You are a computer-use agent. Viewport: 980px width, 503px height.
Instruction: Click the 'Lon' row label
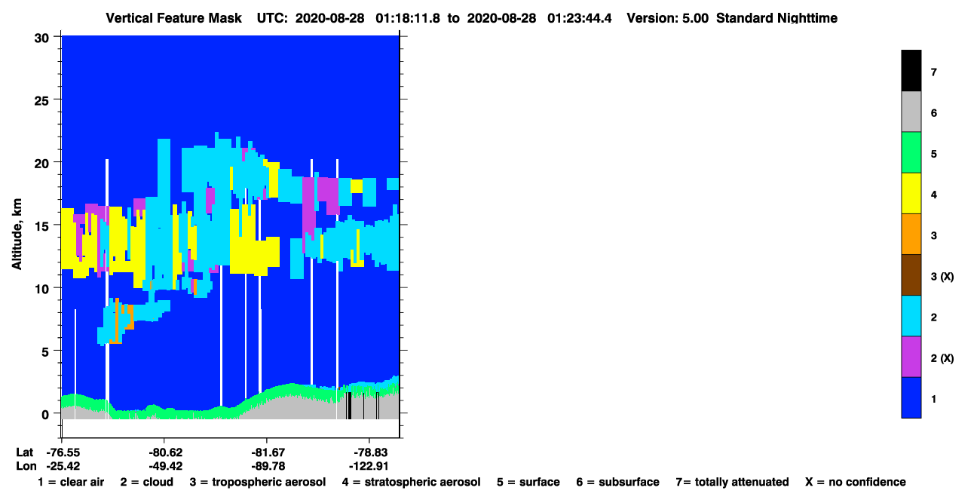click(x=25, y=465)
